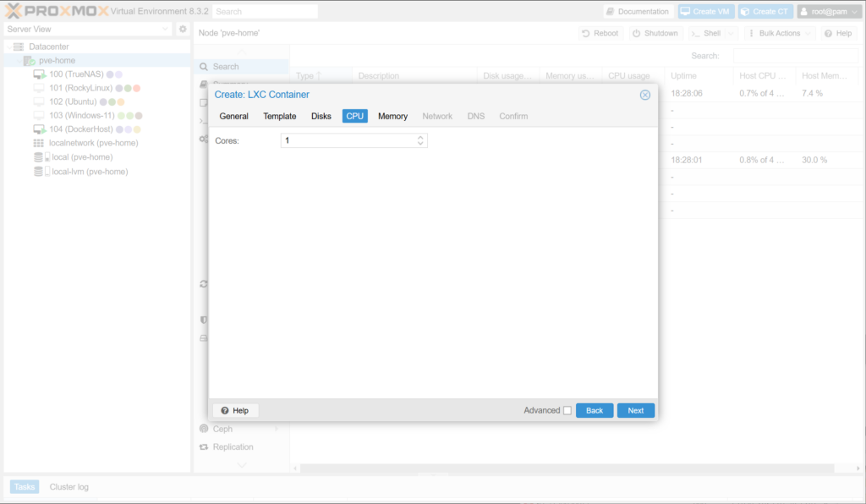The image size is (866, 504).
Task: Go to the Disks tab
Action: pos(321,116)
